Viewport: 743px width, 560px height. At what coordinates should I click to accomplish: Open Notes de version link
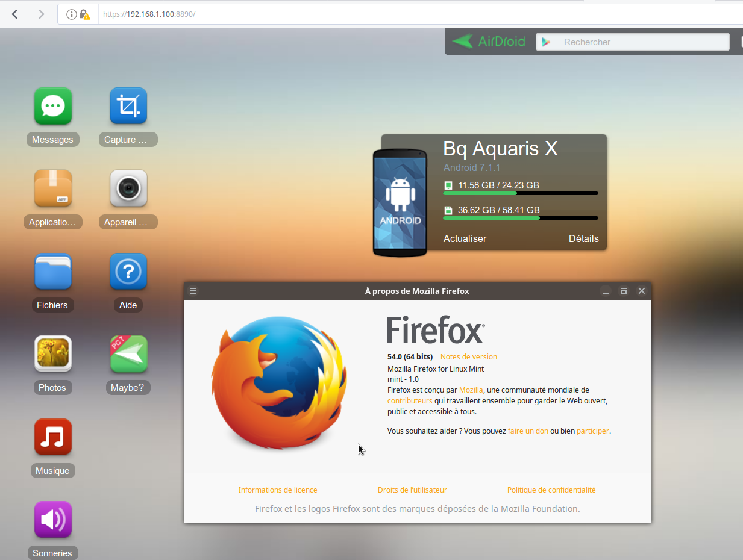pyautogui.click(x=469, y=357)
